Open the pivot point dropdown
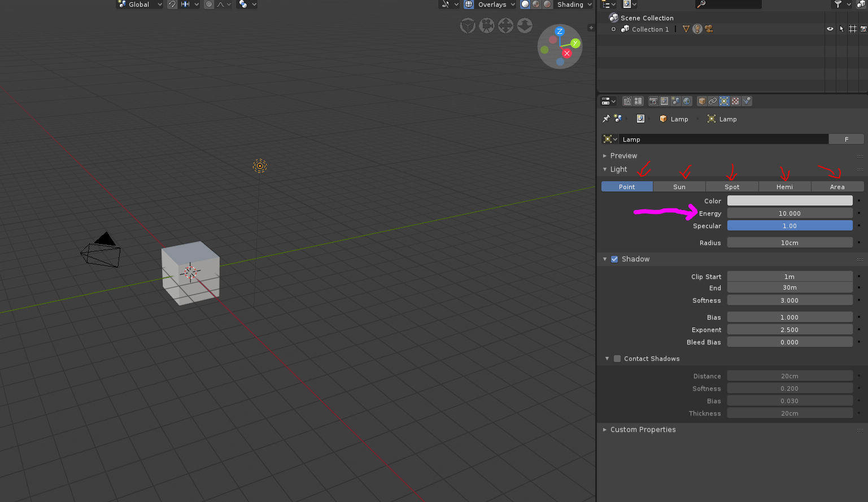 point(247,5)
